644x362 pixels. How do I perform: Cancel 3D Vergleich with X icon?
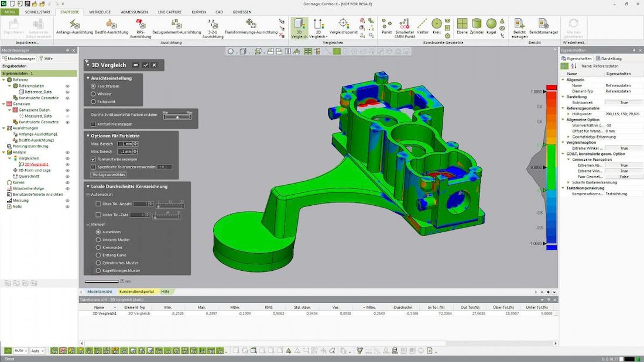coord(155,65)
